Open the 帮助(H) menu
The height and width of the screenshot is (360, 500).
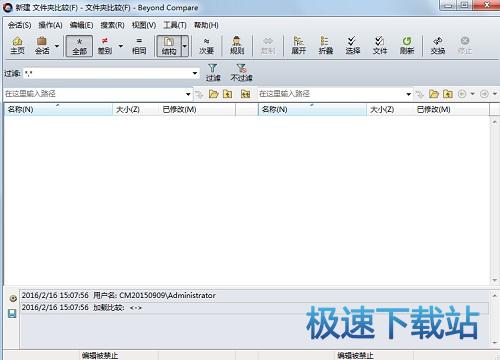[x=206, y=25]
